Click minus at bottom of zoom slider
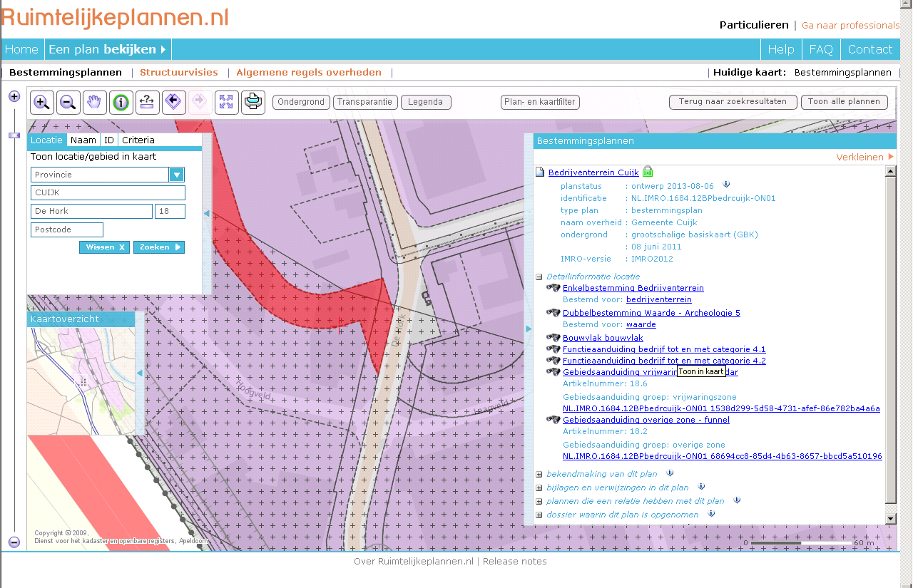 (14, 542)
